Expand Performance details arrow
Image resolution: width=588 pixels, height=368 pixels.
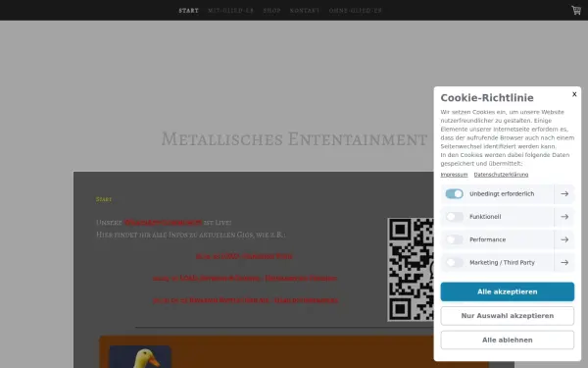pyautogui.click(x=564, y=239)
